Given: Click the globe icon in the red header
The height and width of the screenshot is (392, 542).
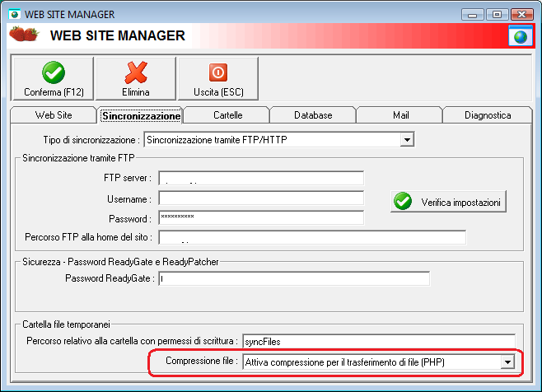Looking at the screenshot, I should (521, 36).
